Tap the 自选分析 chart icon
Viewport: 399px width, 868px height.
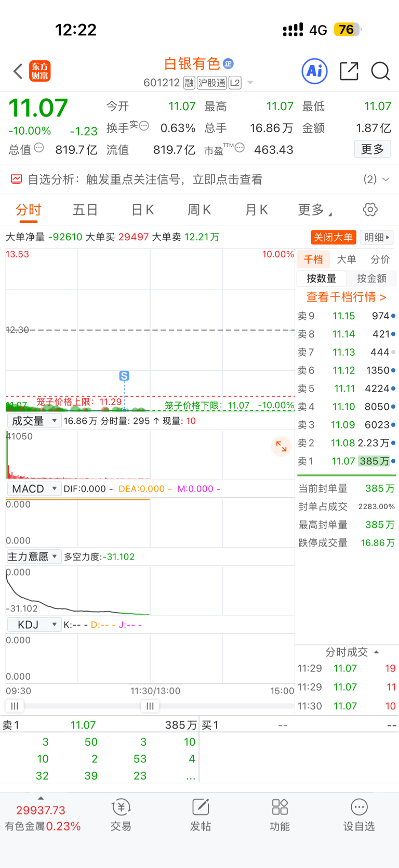(17, 179)
